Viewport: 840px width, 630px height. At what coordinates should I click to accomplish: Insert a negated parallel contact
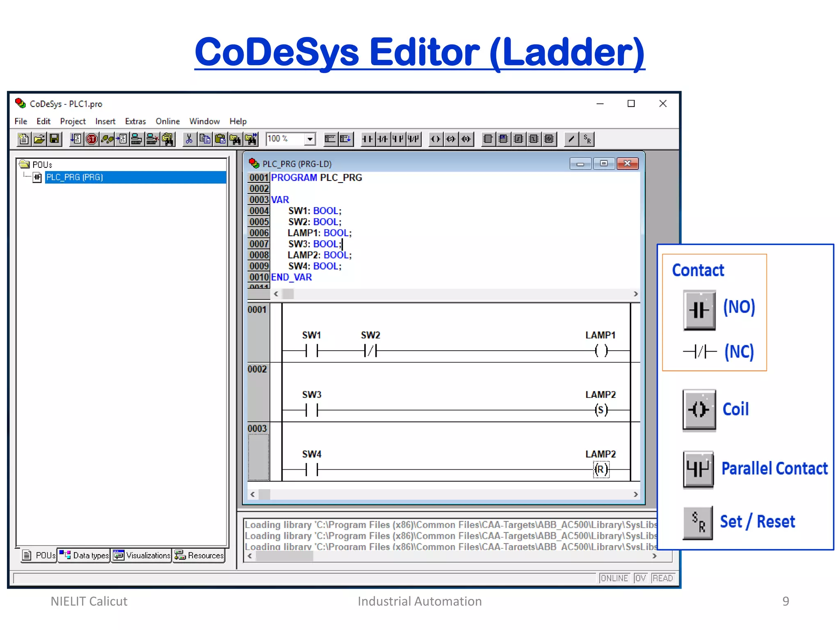(413, 139)
